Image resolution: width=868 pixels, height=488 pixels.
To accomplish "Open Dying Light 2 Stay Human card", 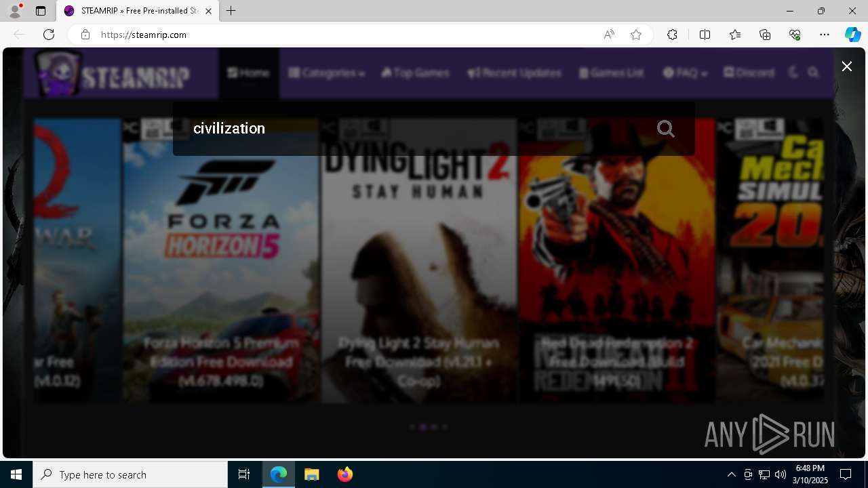I will pyautogui.click(x=419, y=261).
